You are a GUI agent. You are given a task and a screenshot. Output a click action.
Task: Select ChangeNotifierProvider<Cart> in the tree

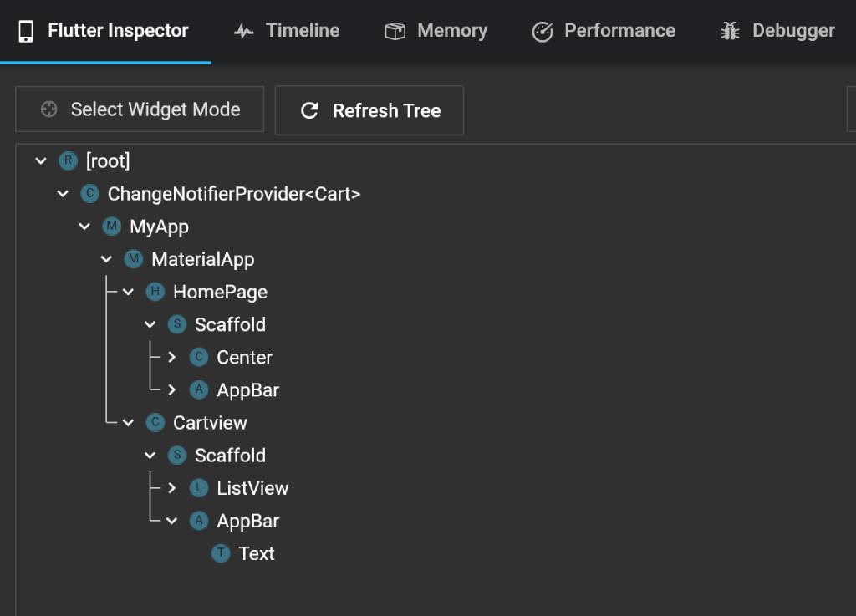point(234,194)
